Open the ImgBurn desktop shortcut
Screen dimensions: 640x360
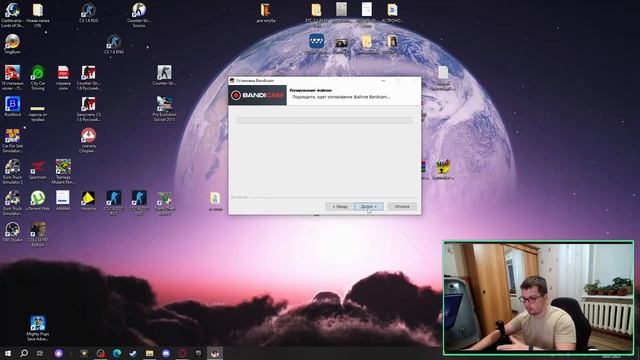click(12, 44)
